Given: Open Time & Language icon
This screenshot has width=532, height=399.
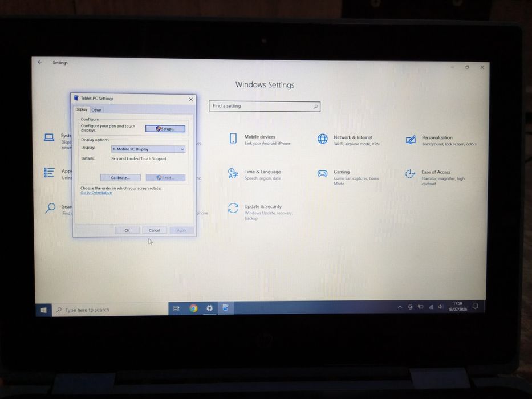Looking at the screenshot, I should tap(233, 173).
